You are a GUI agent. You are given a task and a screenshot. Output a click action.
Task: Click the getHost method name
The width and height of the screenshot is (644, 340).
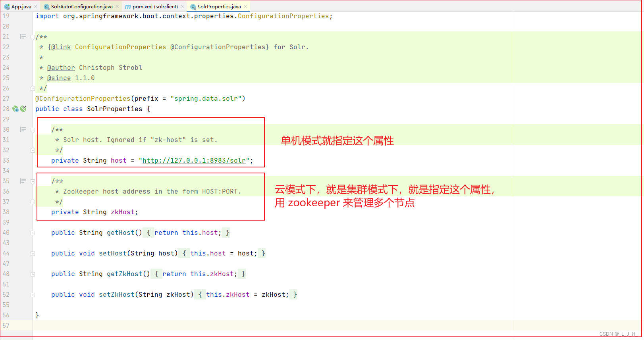(x=120, y=232)
